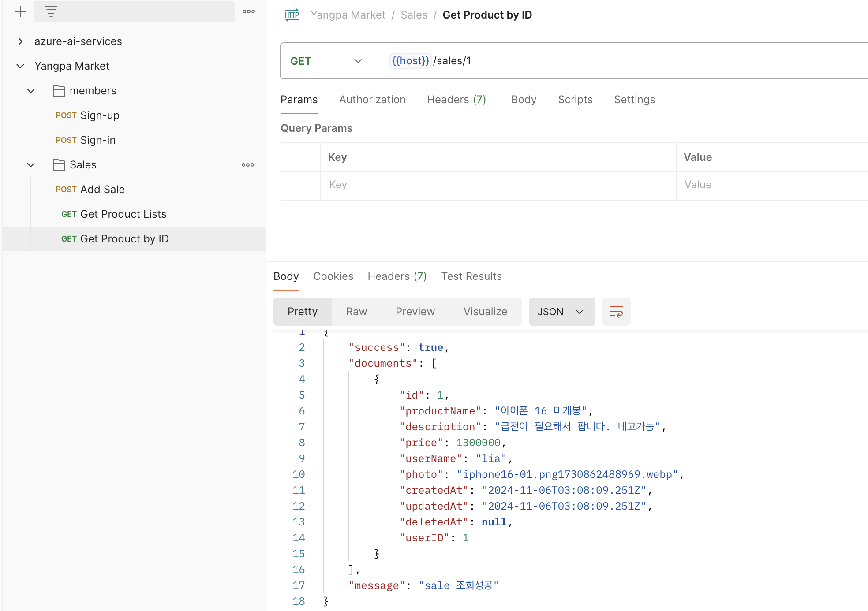Open the Test Results response tab
The width and height of the screenshot is (868, 611).
[x=471, y=276]
